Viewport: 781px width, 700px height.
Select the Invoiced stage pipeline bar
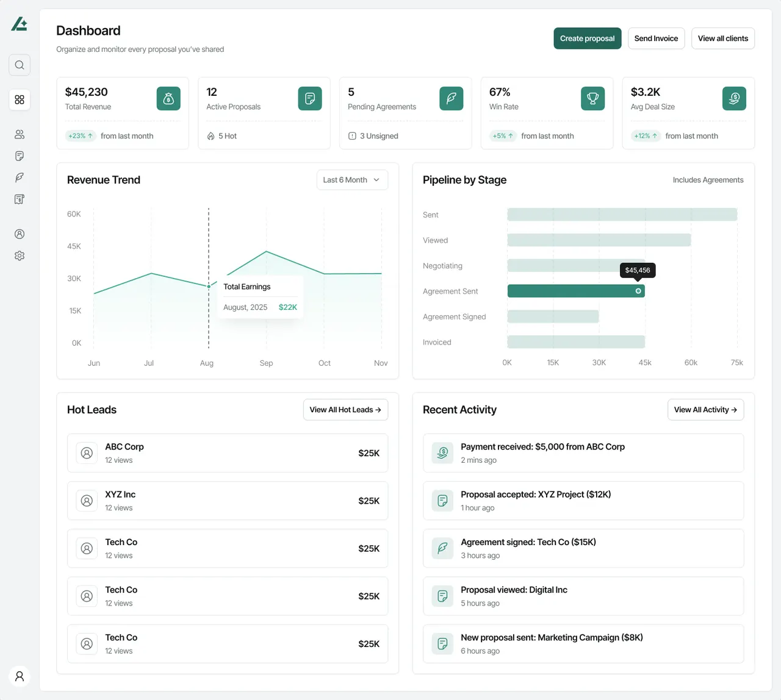pyautogui.click(x=576, y=342)
